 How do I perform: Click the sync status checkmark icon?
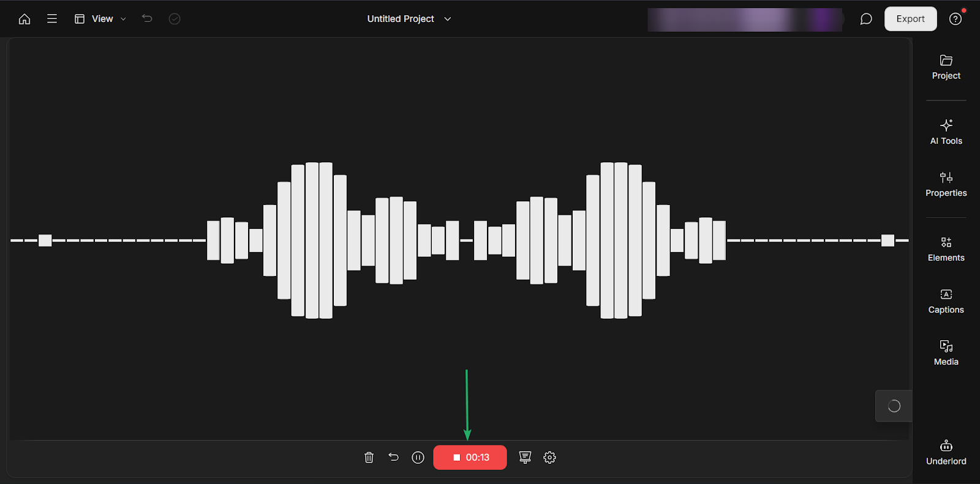coord(175,19)
